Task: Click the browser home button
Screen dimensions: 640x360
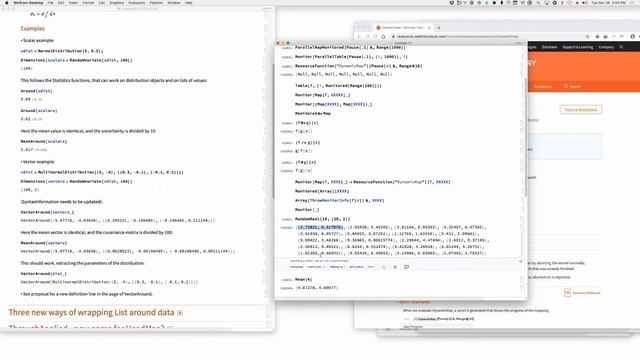Action: [x=383, y=36]
